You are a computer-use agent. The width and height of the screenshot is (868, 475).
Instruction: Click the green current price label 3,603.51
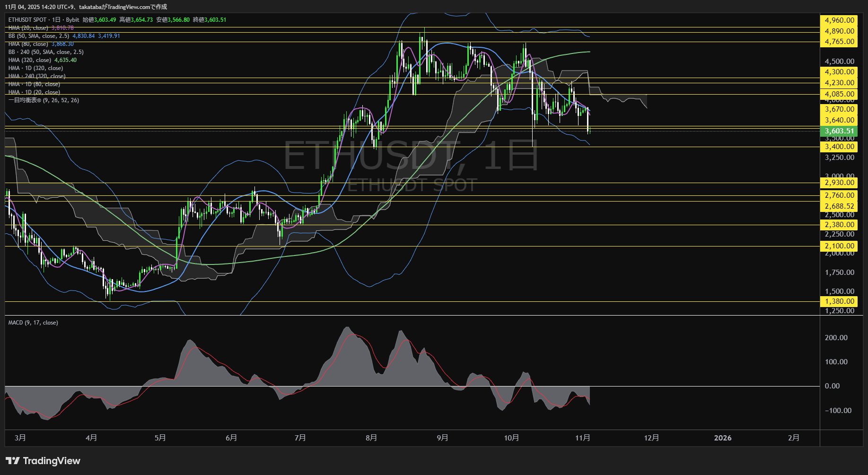coord(839,131)
